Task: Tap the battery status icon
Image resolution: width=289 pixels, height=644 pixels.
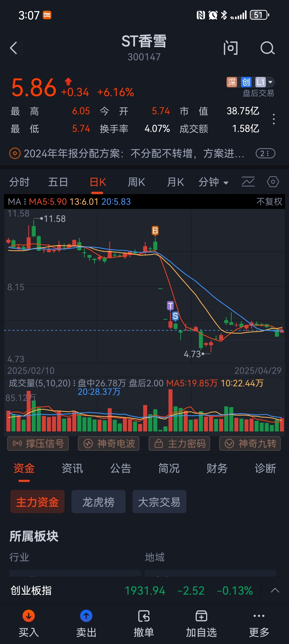Action: [x=259, y=15]
